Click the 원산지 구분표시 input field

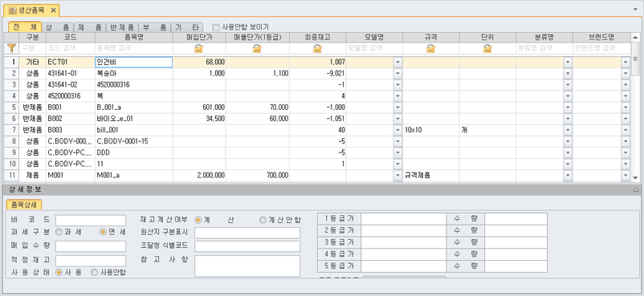tap(247, 233)
